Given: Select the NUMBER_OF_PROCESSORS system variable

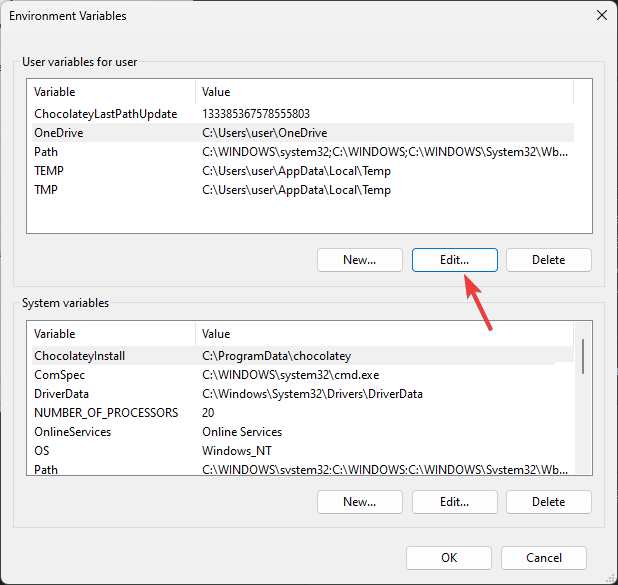Looking at the screenshot, I should tap(105, 413).
